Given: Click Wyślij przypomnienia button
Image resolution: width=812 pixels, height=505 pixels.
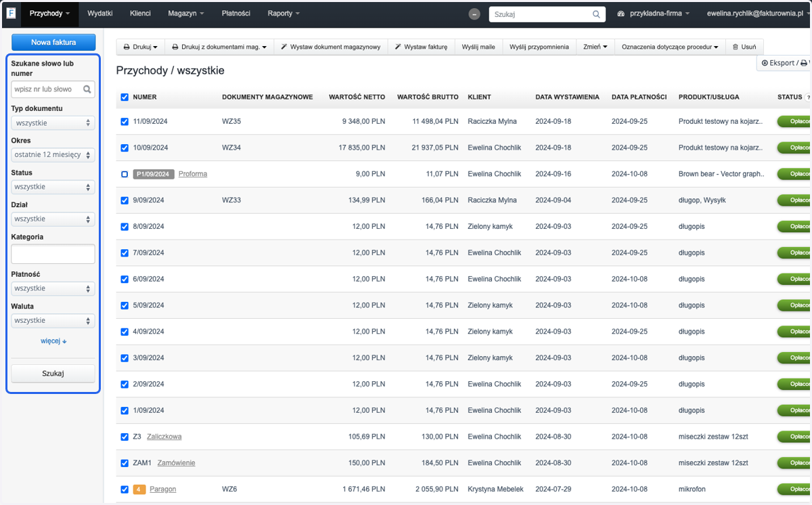Looking at the screenshot, I should tap(539, 47).
